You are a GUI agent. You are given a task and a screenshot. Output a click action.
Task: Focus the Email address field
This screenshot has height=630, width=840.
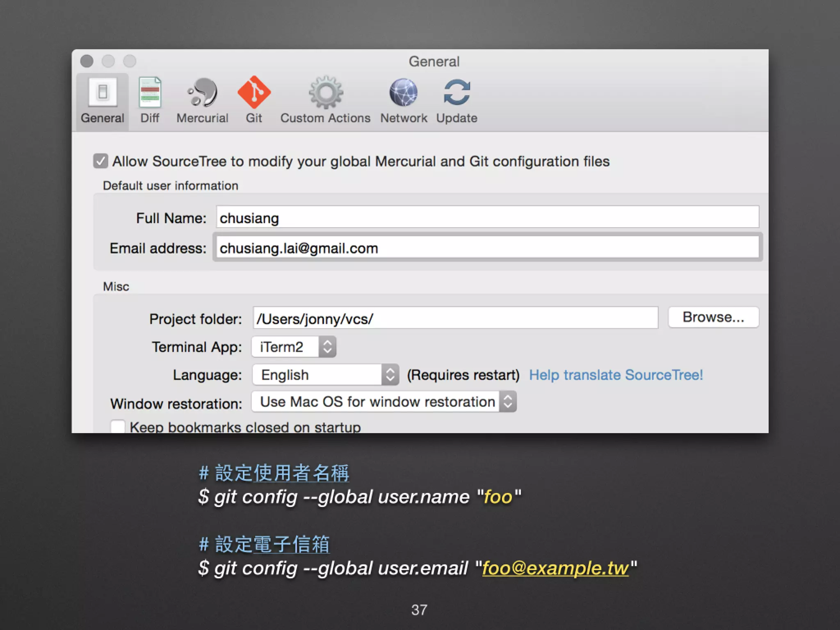487,247
